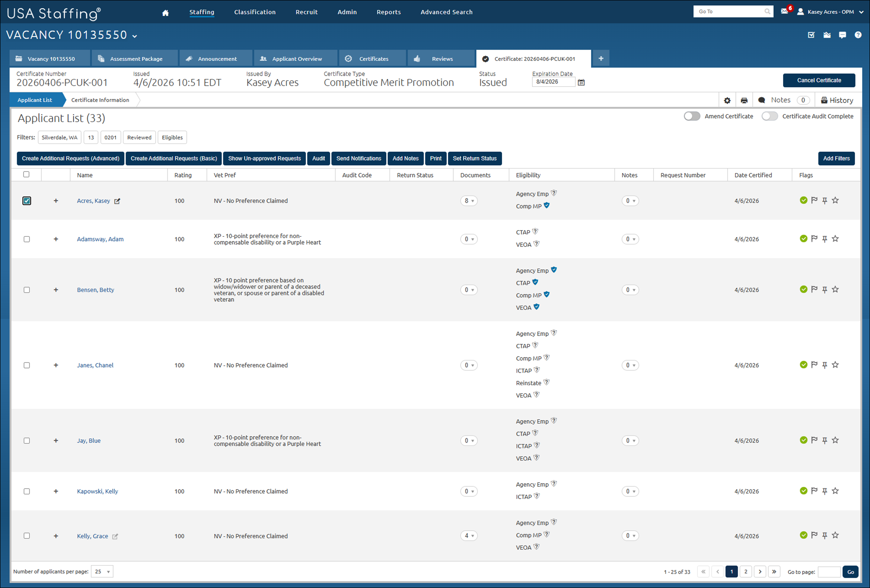Click the flag icon for Jay, Blue
Image resolution: width=870 pixels, height=588 pixels.
pos(814,440)
